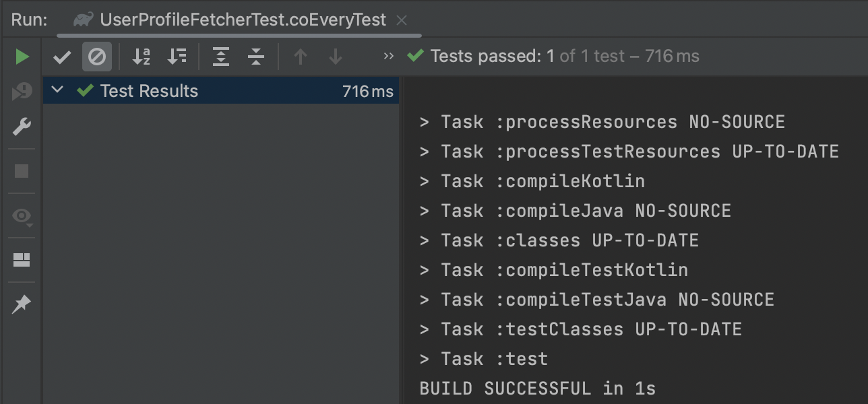Restore layout icon in sidebar
The width and height of the screenshot is (868, 404).
pyautogui.click(x=22, y=260)
